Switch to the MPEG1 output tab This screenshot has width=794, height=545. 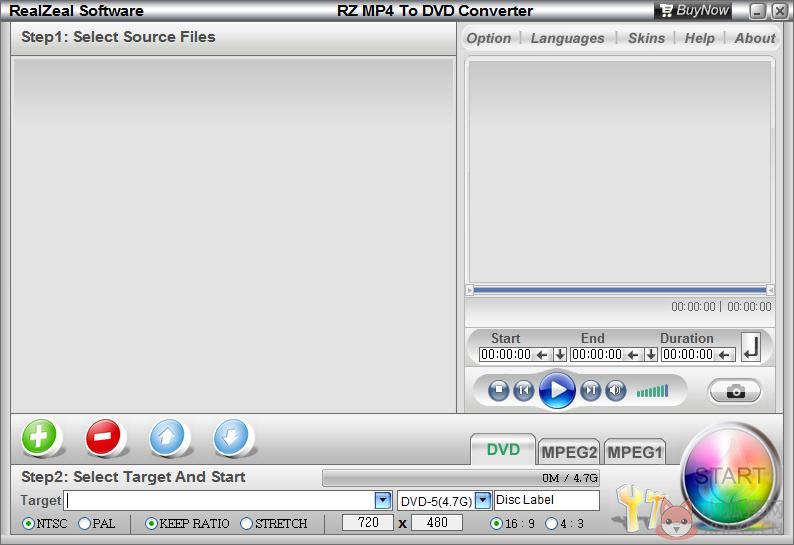point(634,452)
